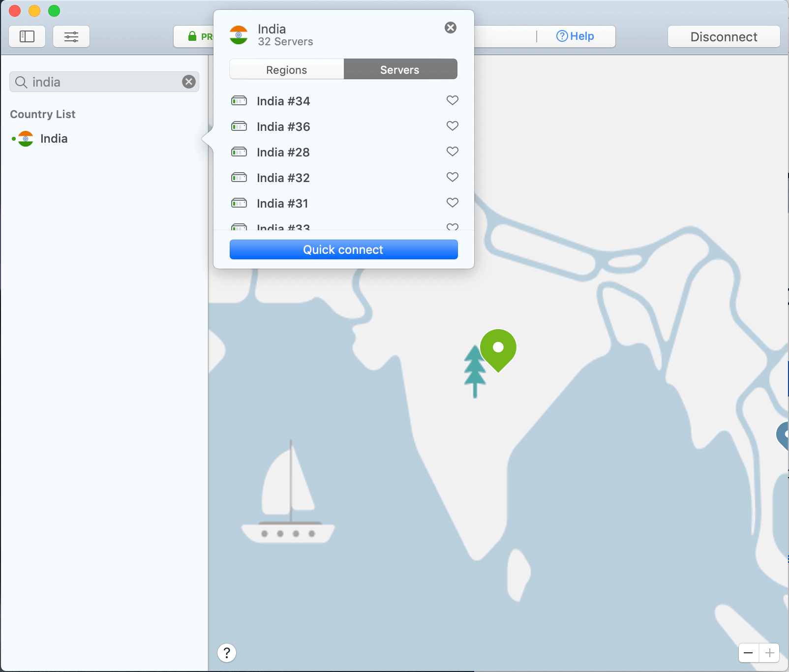Click the India flag in popup header

pyautogui.click(x=239, y=35)
